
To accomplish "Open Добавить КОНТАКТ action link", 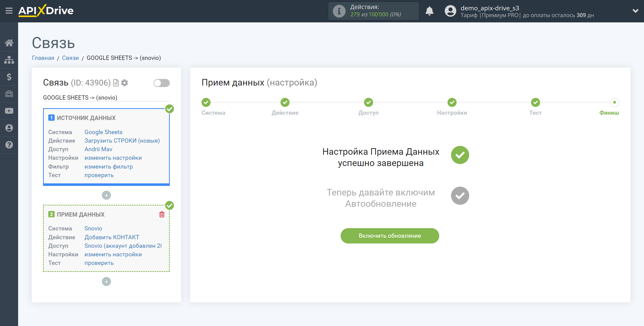I will click(x=112, y=237).
